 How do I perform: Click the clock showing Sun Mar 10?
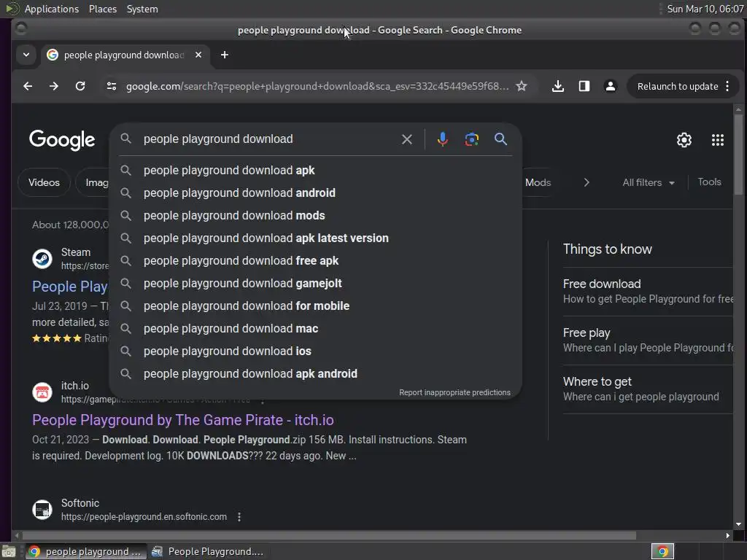[x=705, y=9]
